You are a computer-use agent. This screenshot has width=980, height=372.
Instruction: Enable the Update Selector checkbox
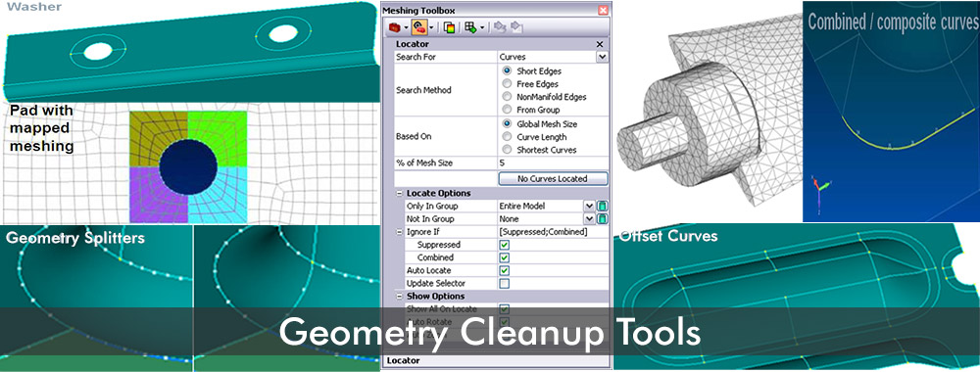pyautogui.click(x=505, y=283)
